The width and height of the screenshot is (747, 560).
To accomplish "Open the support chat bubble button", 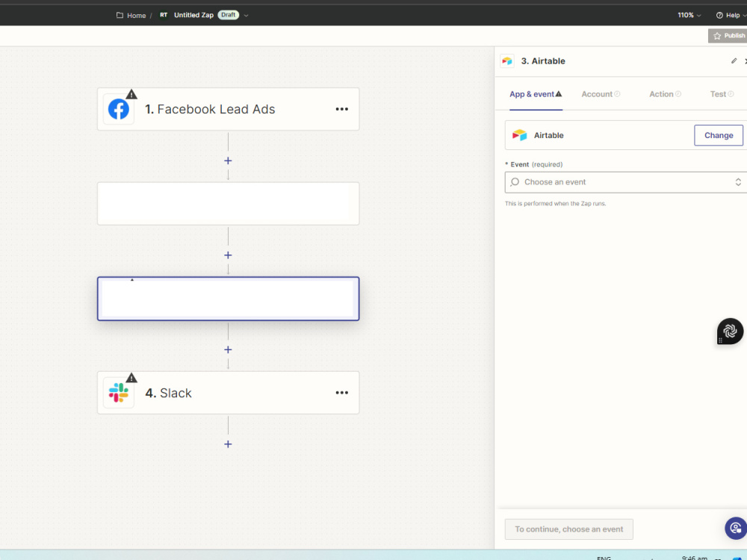I will click(736, 528).
